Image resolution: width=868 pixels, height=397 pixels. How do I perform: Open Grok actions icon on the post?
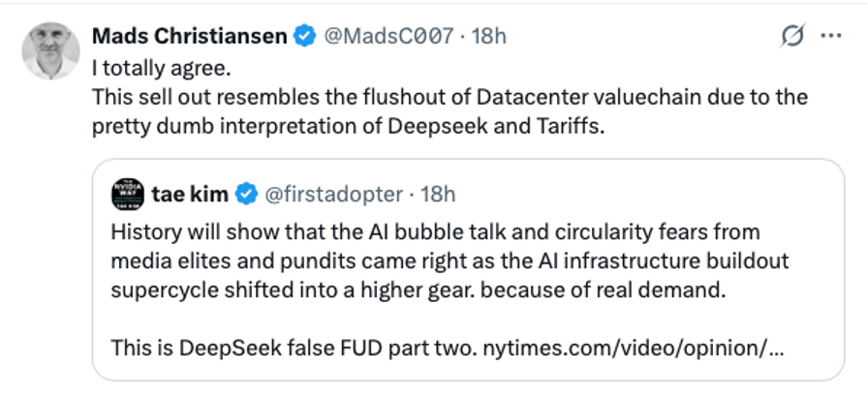(791, 38)
